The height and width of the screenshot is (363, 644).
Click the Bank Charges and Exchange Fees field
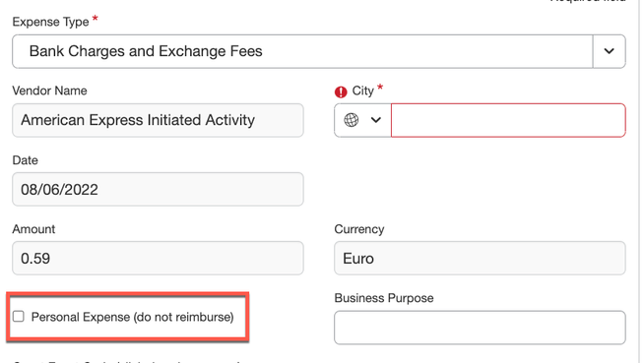pyautogui.click(x=302, y=51)
